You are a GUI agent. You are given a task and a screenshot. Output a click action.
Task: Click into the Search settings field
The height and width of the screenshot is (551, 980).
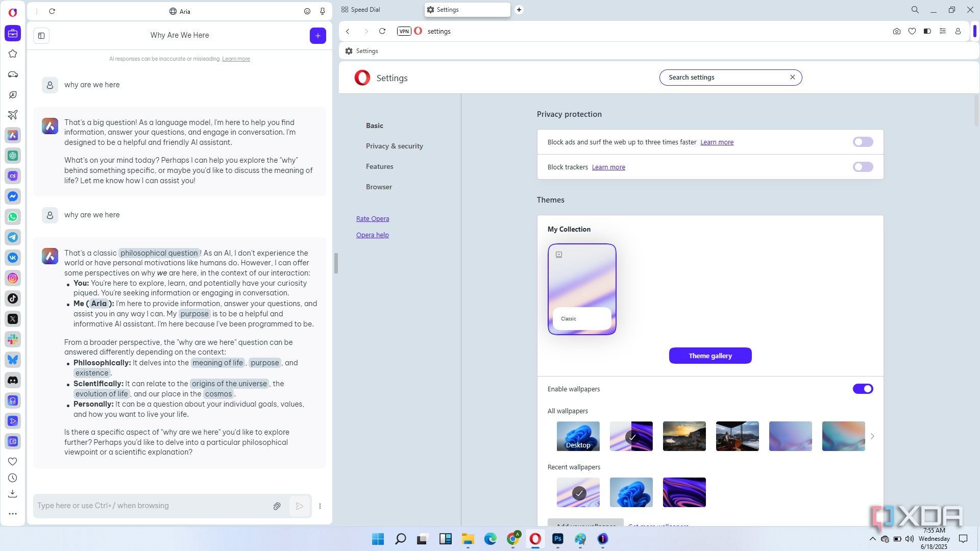[x=730, y=78]
